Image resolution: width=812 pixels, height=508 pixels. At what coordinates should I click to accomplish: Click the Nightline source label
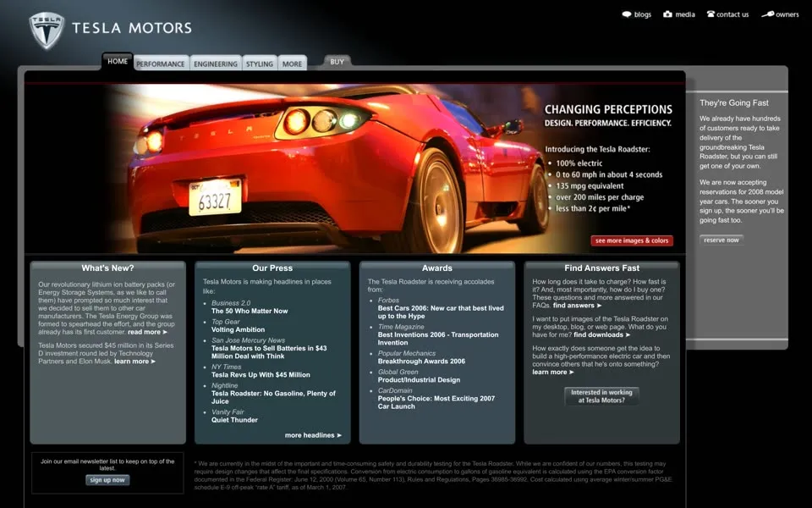tap(225, 386)
